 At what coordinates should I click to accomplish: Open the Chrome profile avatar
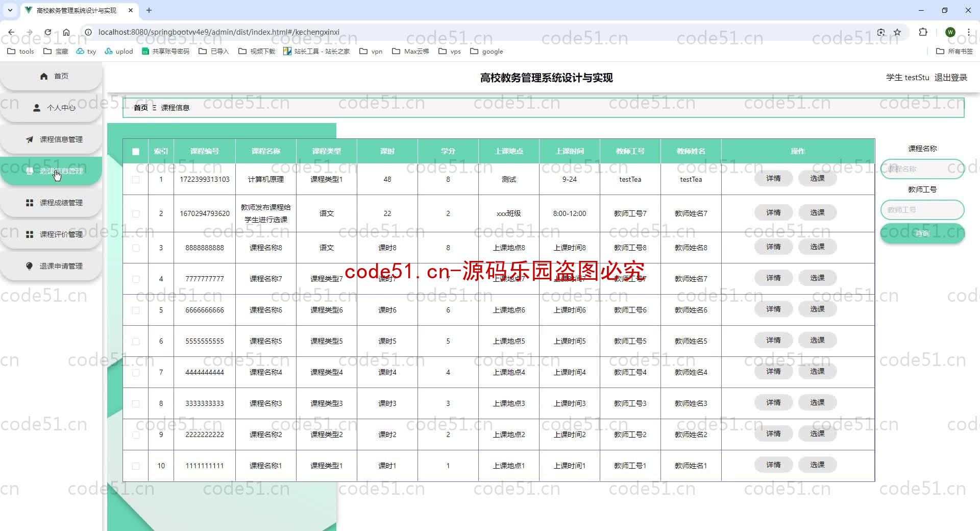[x=950, y=32]
